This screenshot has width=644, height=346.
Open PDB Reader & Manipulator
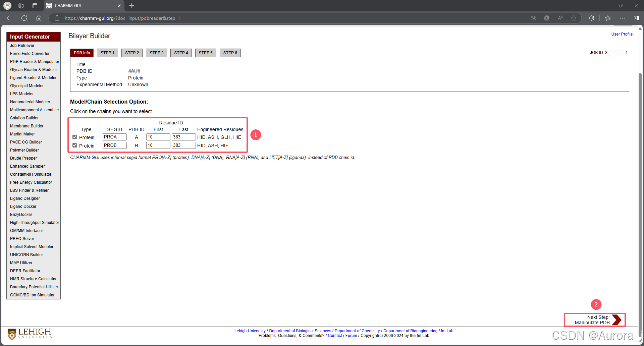coord(35,62)
